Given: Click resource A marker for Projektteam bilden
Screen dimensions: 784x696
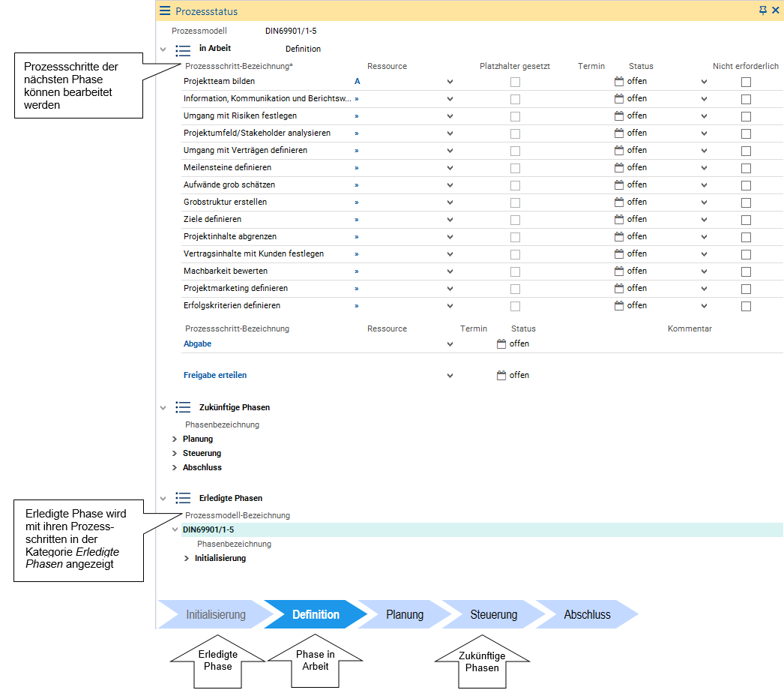Looking at the screenshot, I should 357,81.
